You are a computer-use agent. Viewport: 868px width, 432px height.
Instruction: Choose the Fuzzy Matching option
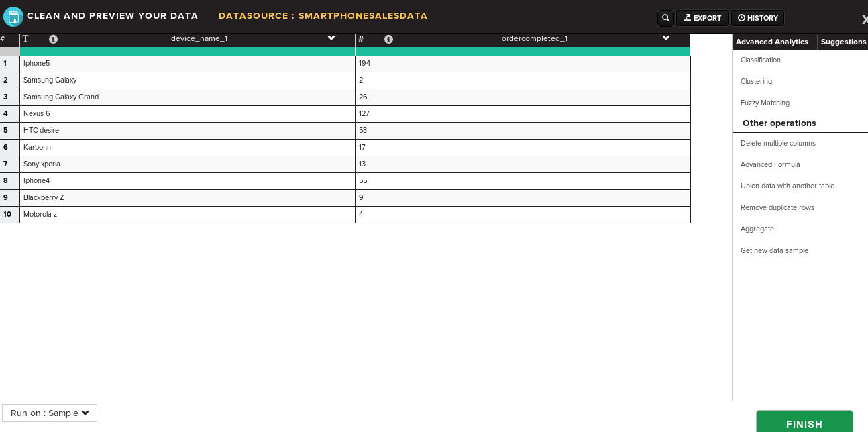765,103
